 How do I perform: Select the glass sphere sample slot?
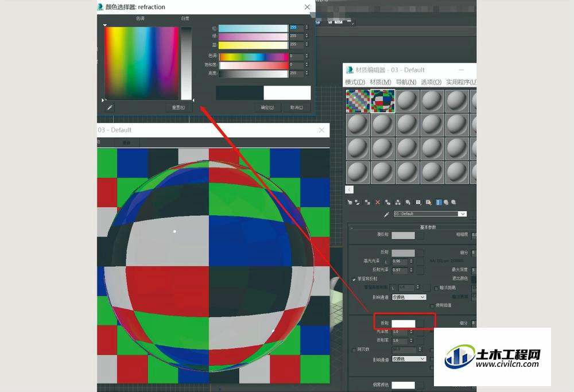pos(382,101)
